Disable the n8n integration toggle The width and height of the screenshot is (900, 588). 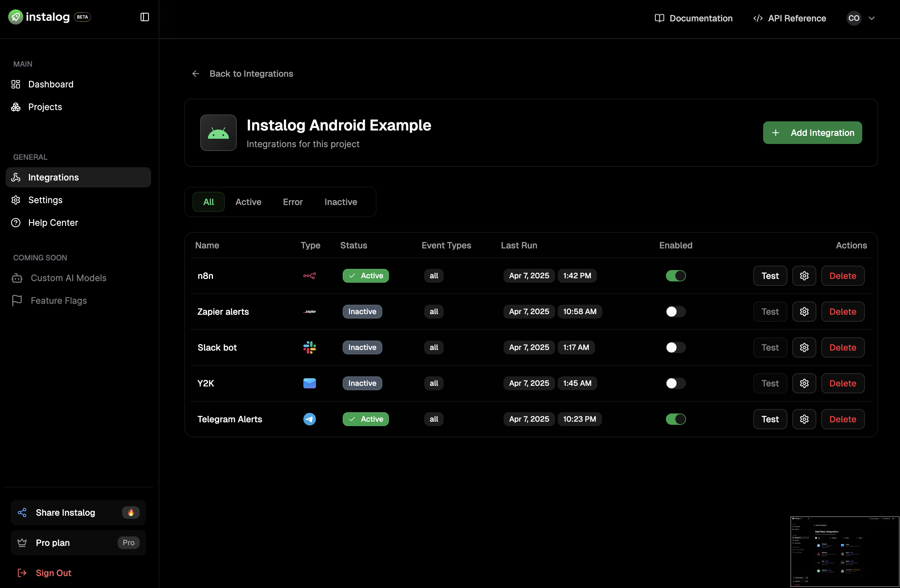point(675,276)
